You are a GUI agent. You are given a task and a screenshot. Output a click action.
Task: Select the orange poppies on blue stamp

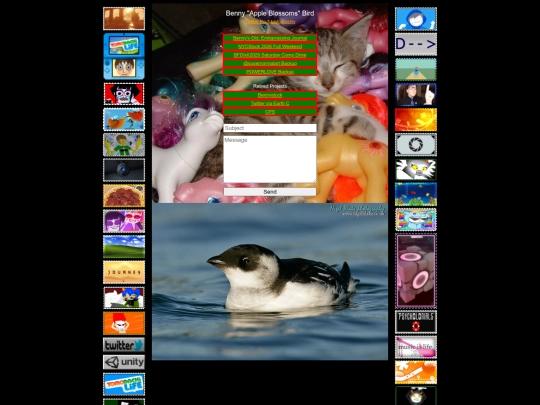point(124,120)
